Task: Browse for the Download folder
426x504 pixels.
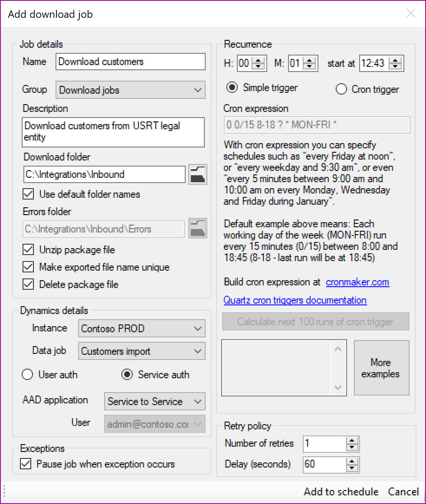Action: [x=197, y=174]
